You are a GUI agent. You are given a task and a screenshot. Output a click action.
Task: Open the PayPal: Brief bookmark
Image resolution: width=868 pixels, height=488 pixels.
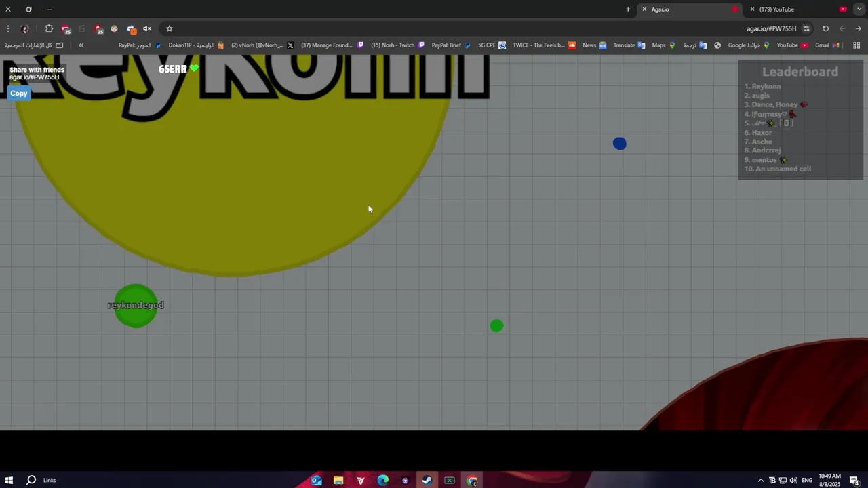(x=451, y=45)
